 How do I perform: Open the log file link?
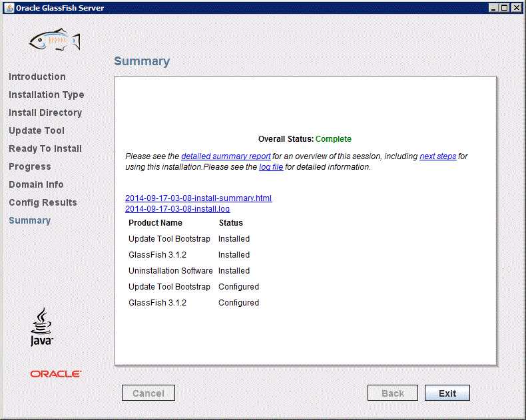pos(271,167)
